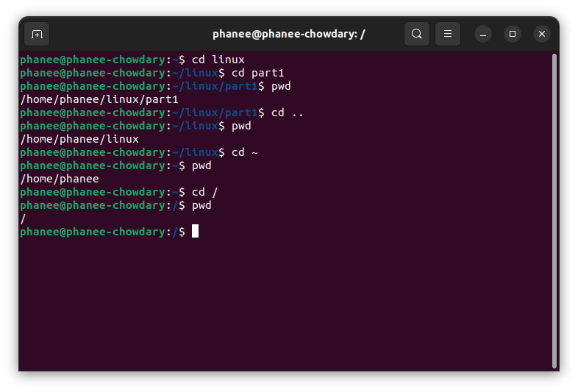Click the output '/home/phanee/linux/part1'

coord(99,99)
